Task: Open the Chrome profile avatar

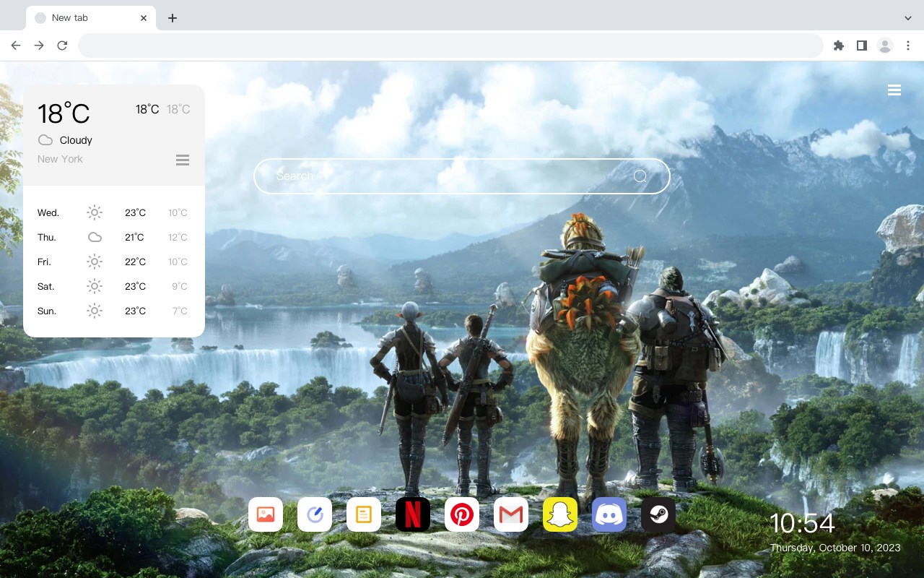Action: pos(885,46)
